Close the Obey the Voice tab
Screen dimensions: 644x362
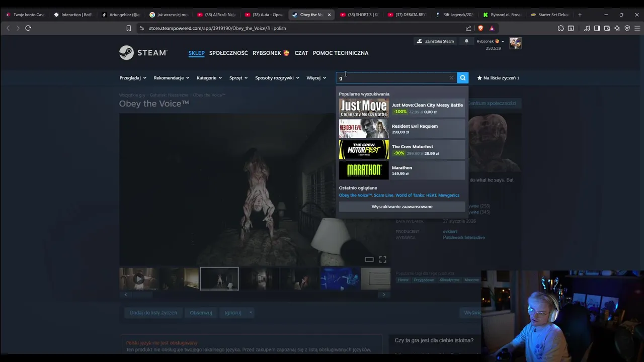coord(330,15)
